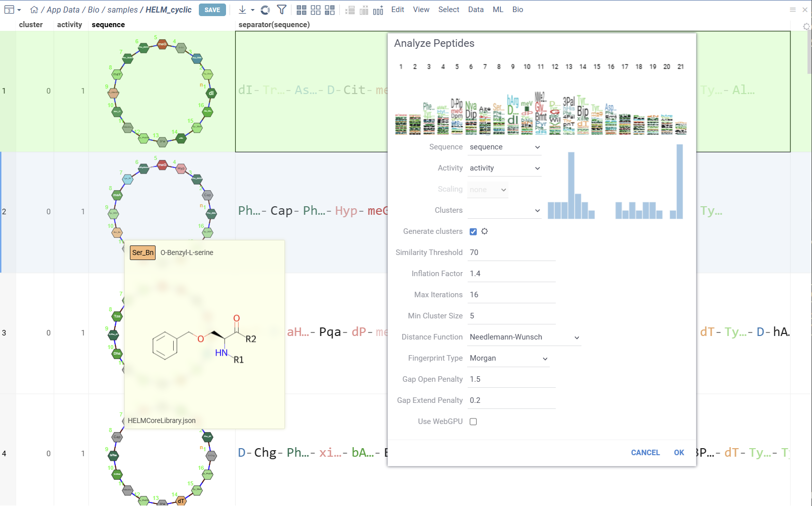Image resolution: width=812 pixels, height=506 pixels.
Task: Uncheck the Generate clusters checkbox
Action: (x=473, y=231)
